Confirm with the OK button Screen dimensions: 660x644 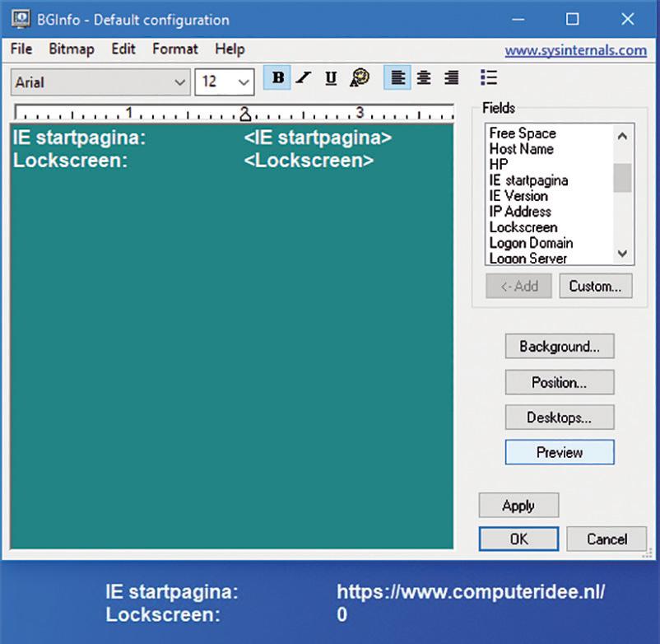(518, 539)
